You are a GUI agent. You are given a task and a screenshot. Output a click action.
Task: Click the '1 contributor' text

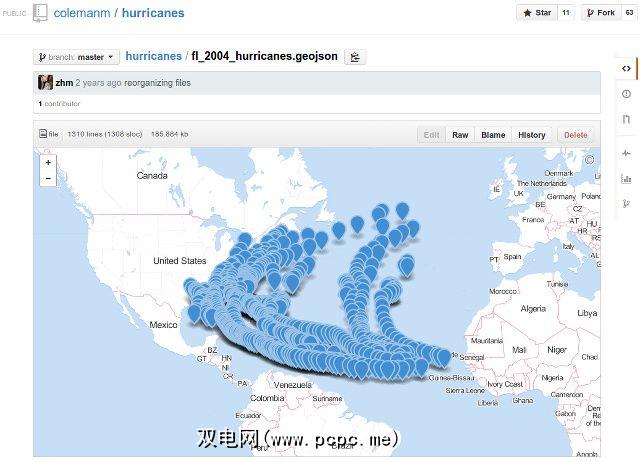[x=59, y=104]
